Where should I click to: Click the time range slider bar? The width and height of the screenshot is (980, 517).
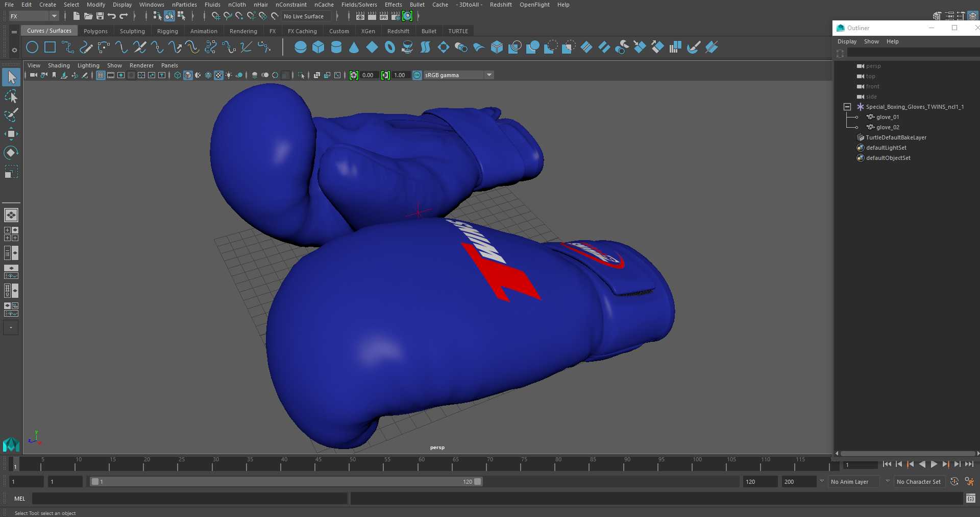[286, 482]
